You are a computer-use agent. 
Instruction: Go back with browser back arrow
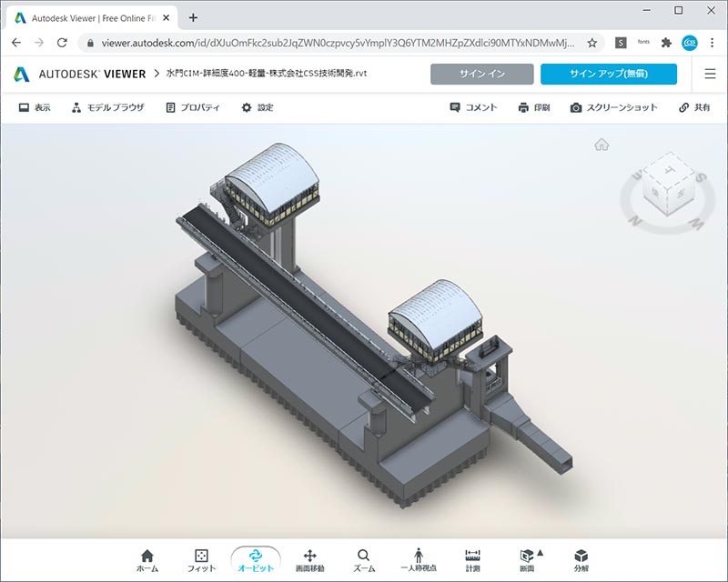16,43
